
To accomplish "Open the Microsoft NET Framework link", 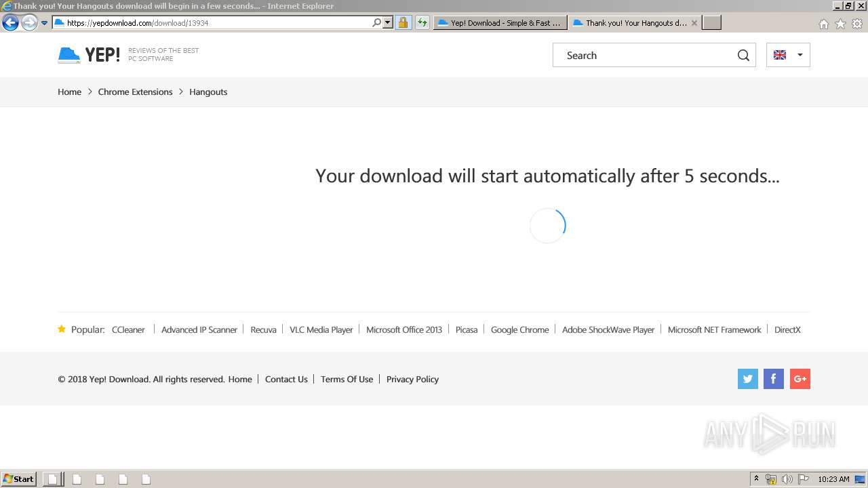I will click(715, 330).
